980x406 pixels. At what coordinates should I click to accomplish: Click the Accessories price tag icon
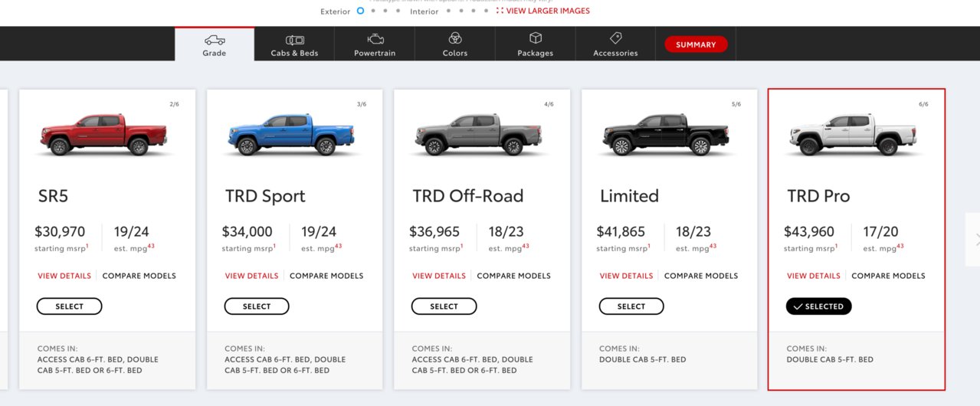(615, 38)
